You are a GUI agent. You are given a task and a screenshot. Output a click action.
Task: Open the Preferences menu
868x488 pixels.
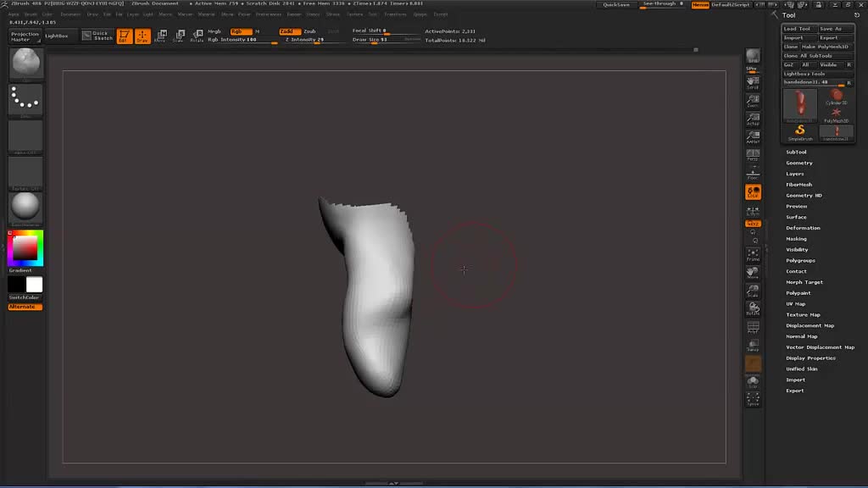tap(268, 14)
